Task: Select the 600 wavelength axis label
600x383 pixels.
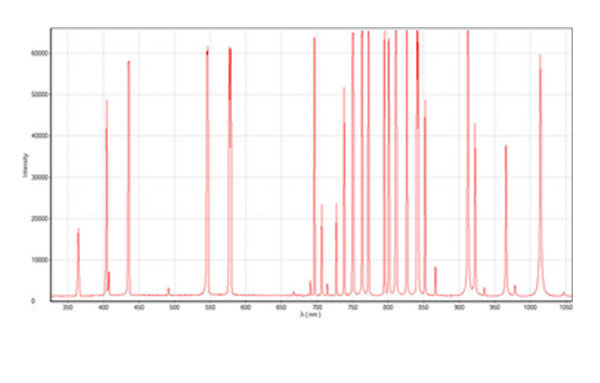Action: [246, 307]
